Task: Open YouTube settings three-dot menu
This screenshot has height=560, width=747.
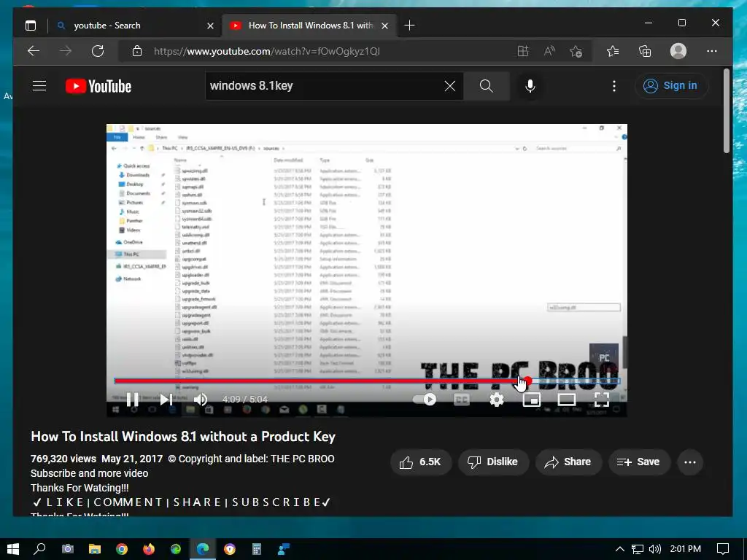Action: [x=614, y=86]
